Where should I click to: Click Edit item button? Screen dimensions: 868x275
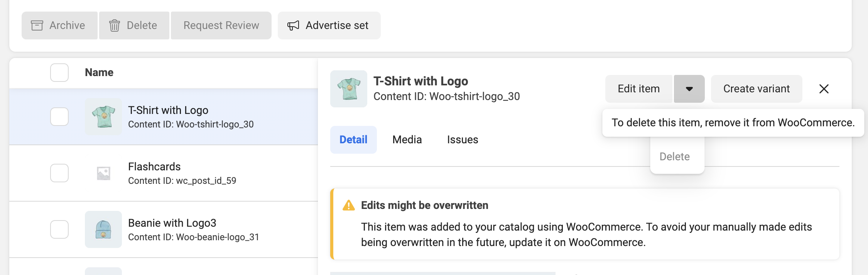click(639, 89)
